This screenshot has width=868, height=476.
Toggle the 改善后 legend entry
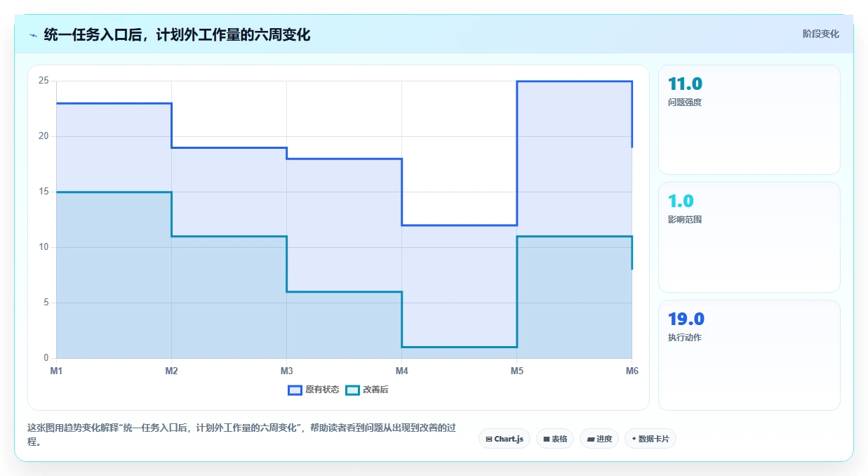coord(367,390)
